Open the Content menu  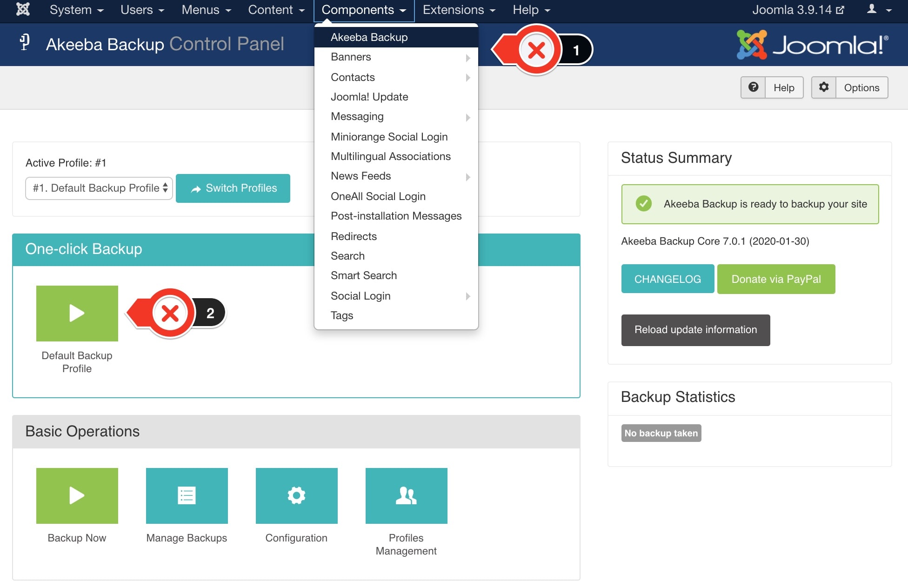pos(276,10)
